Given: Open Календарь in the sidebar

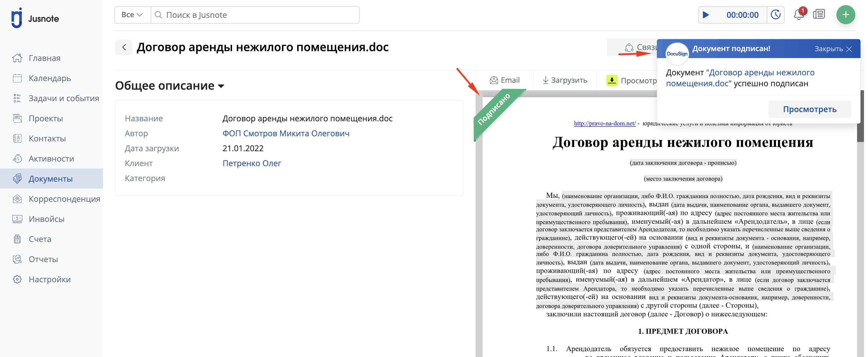Looking at the screenshot, I should 49,78.
